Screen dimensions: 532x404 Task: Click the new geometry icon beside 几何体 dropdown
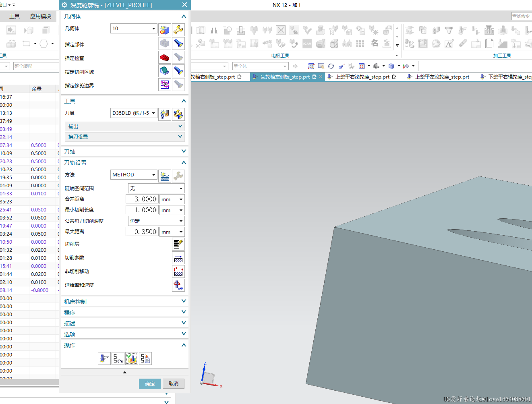(x=164, y=29)
